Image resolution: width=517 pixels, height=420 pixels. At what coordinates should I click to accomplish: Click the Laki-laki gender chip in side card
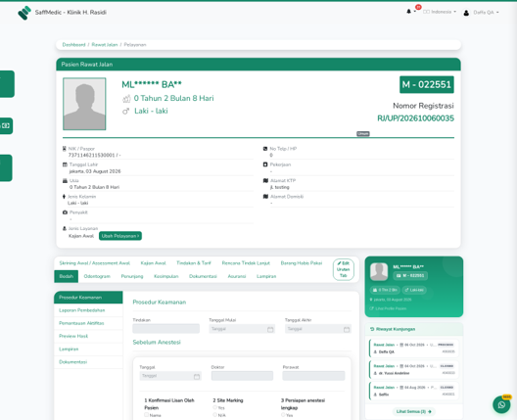pos(414,290)
